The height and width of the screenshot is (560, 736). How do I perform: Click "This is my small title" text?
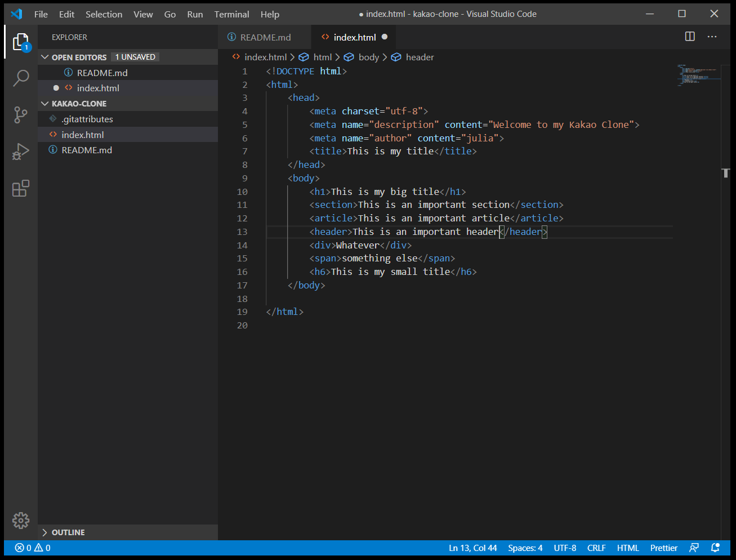(x=391, y=272)
